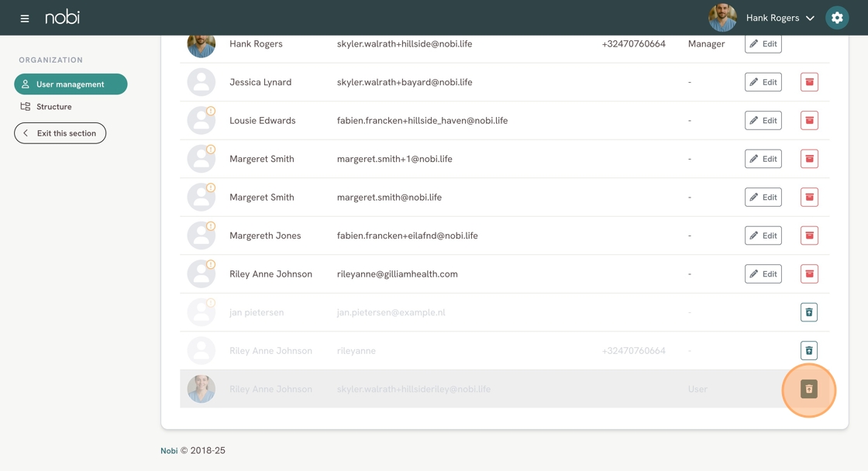Click the name jan pietersen

257,312
